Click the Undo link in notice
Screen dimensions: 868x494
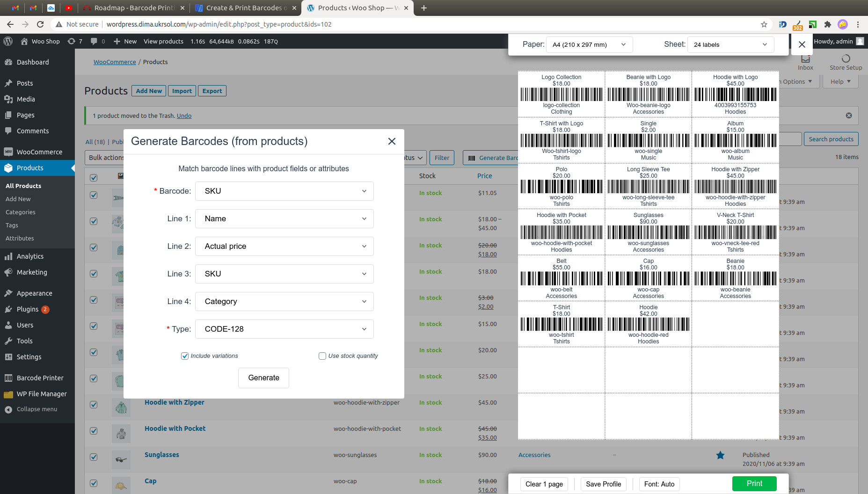(x=184, y=116)
